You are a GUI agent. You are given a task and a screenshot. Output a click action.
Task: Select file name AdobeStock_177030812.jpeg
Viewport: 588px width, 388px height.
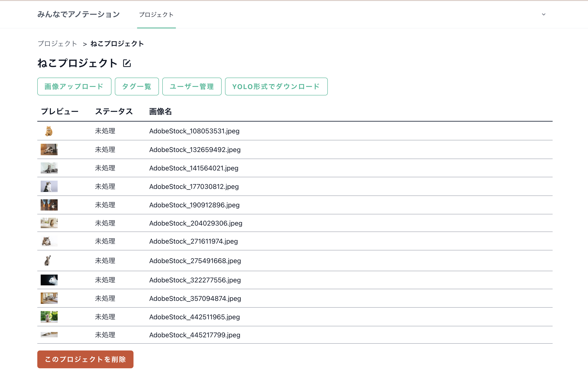tap(194, 186)
